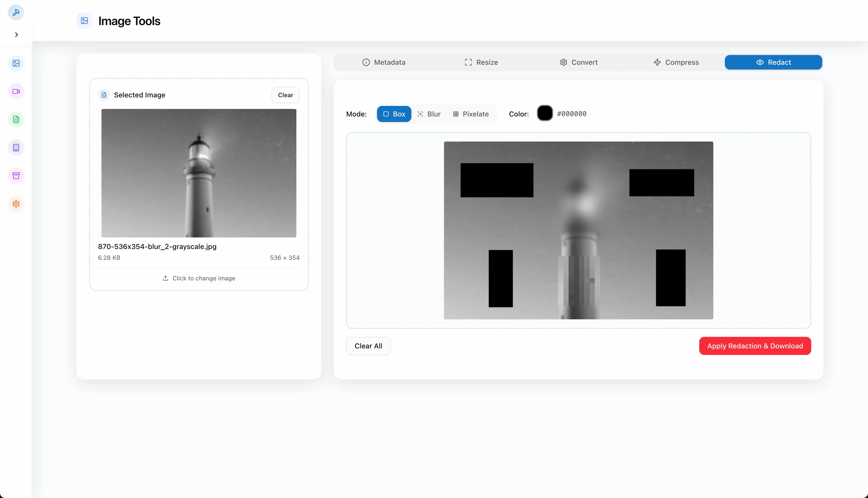The width and height of the screenshot is (868, 498).
Task: Choose Box redaction mode
Action: pyautogui.click(x=394, y=114)
